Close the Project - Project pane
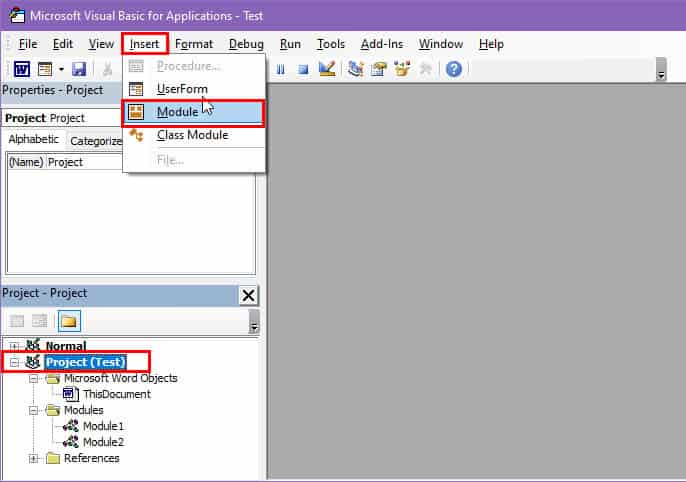The image size is (686, 482). (248, 295)
